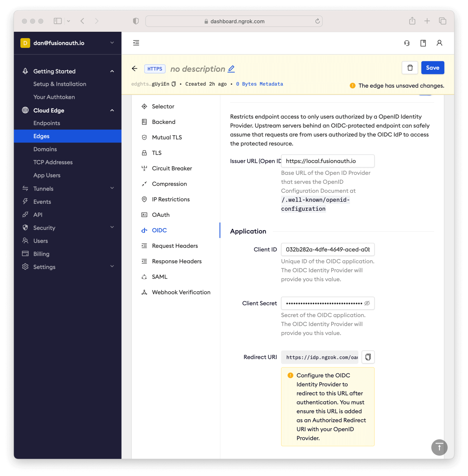
Task: Open the user profile icon
Action: [439, 43]
